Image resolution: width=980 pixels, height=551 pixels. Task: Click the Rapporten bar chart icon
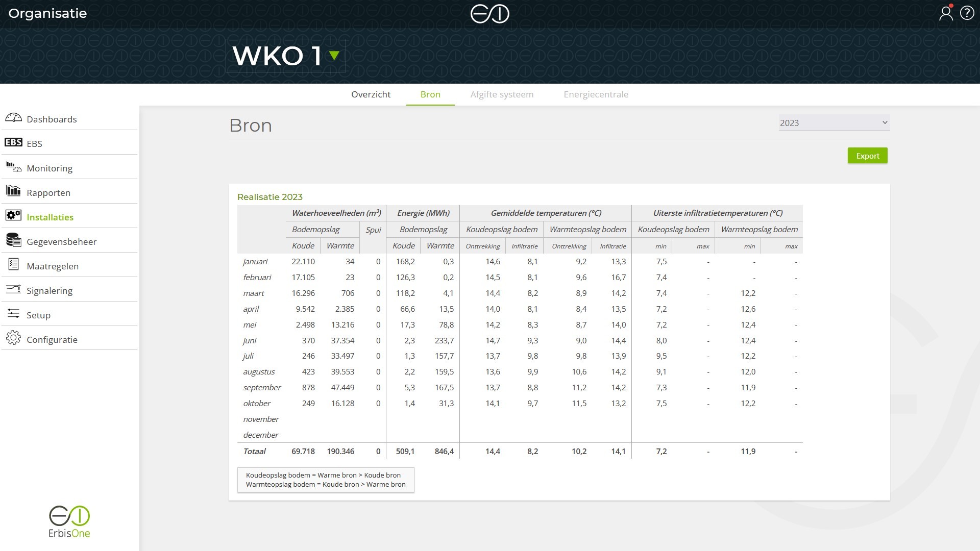coord(13,191)
